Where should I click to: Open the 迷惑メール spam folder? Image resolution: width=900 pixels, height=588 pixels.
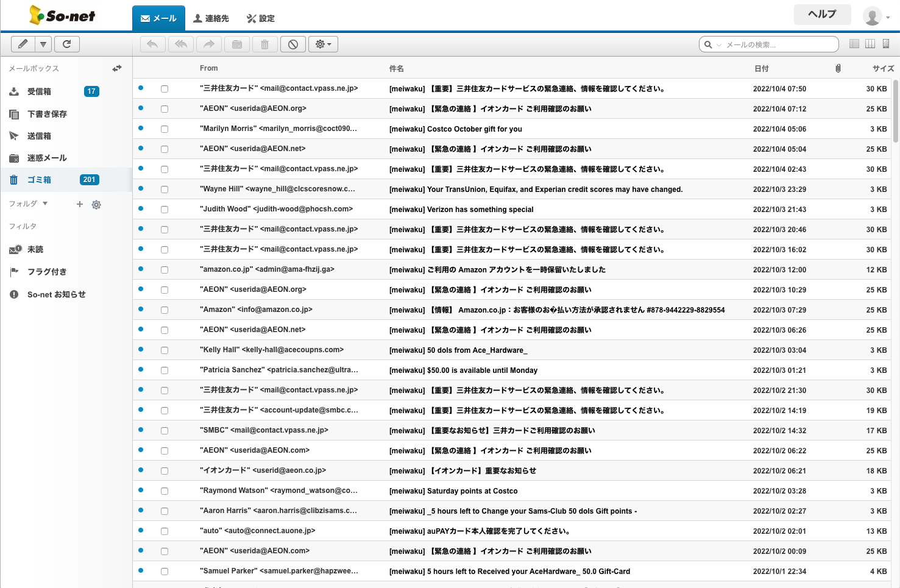66,158
